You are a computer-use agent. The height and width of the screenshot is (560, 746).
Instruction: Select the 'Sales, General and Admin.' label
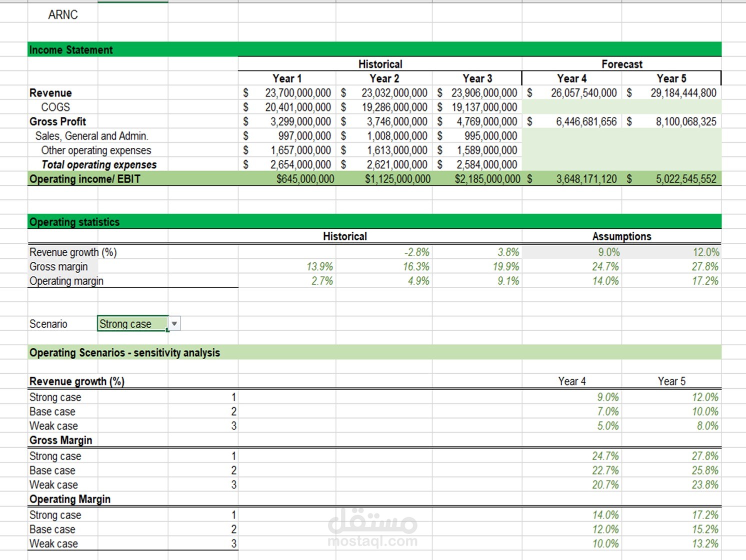(91, 136)
